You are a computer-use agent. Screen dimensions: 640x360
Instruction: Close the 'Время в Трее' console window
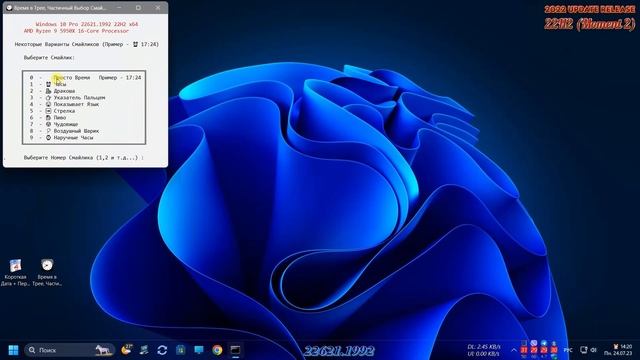click(x=158, y=8)
